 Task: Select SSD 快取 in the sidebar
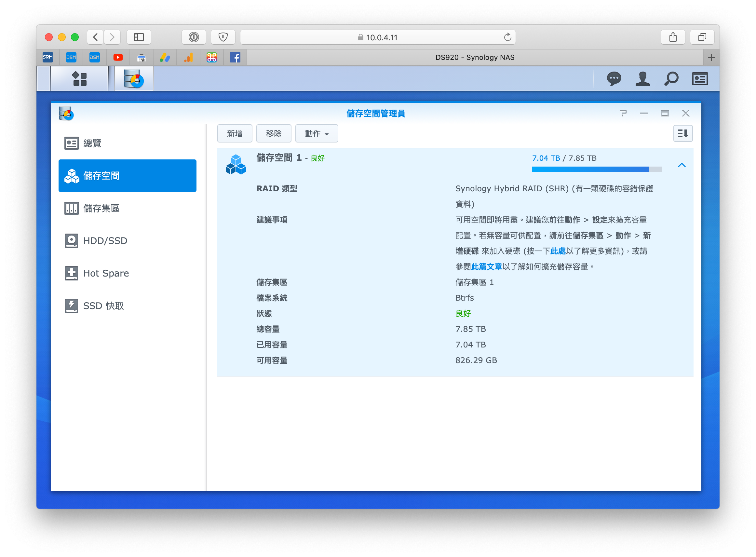(128, 306)
